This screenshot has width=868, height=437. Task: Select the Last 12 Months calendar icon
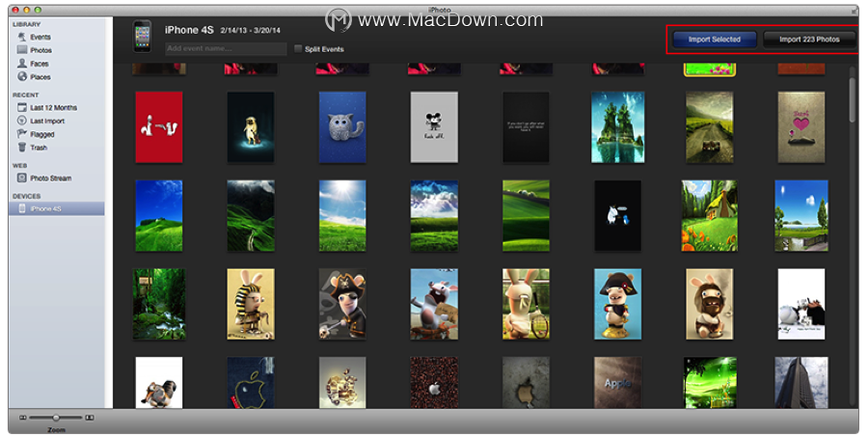point(22,107)
